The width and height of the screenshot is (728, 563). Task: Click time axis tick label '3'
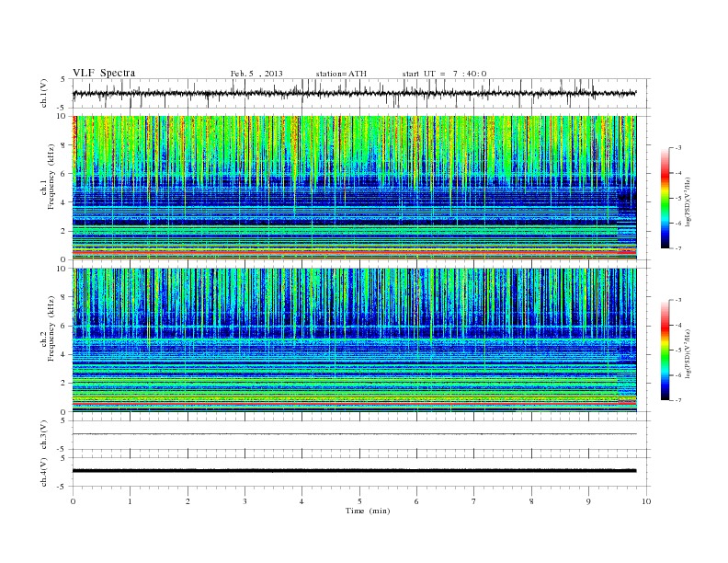pyautogui.click(x=245, y=501)
